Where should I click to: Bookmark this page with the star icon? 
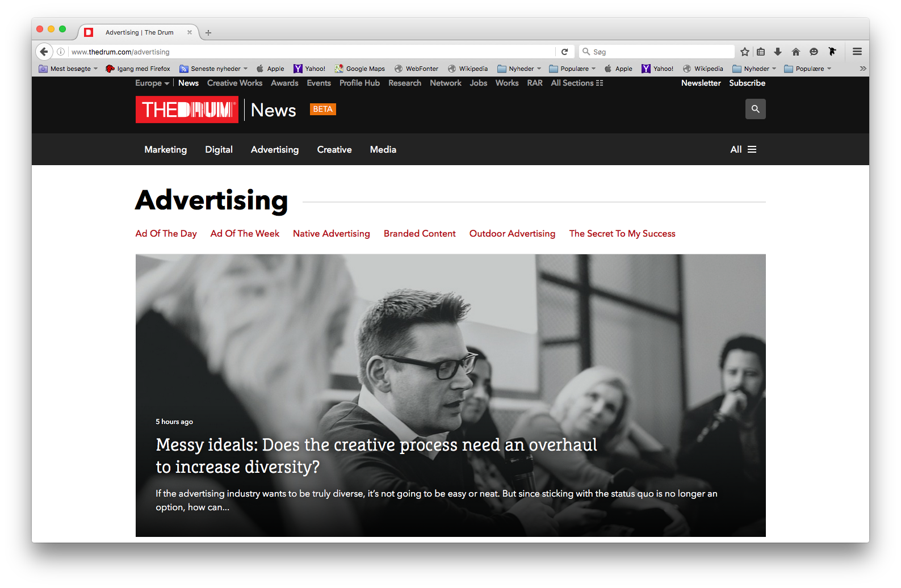pyautogui.click(x=745, y=52)
